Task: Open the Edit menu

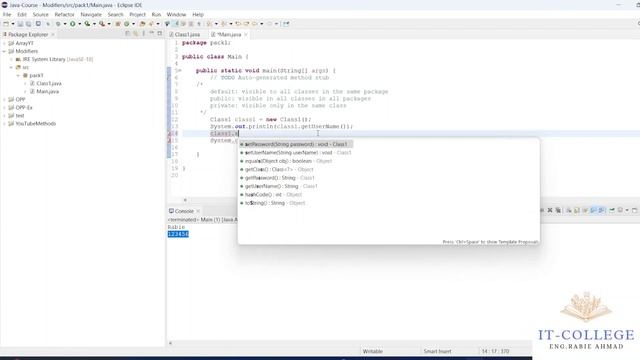Action: click(22, 14)
